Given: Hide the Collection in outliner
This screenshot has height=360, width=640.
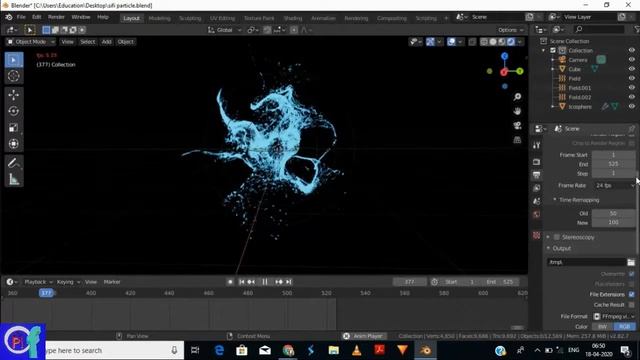Looking at the screenshot, I should (x=631, y=50).
